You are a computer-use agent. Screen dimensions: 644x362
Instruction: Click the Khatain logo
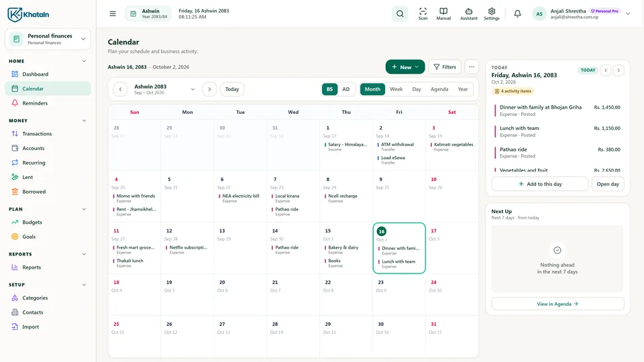click(28, 14)
